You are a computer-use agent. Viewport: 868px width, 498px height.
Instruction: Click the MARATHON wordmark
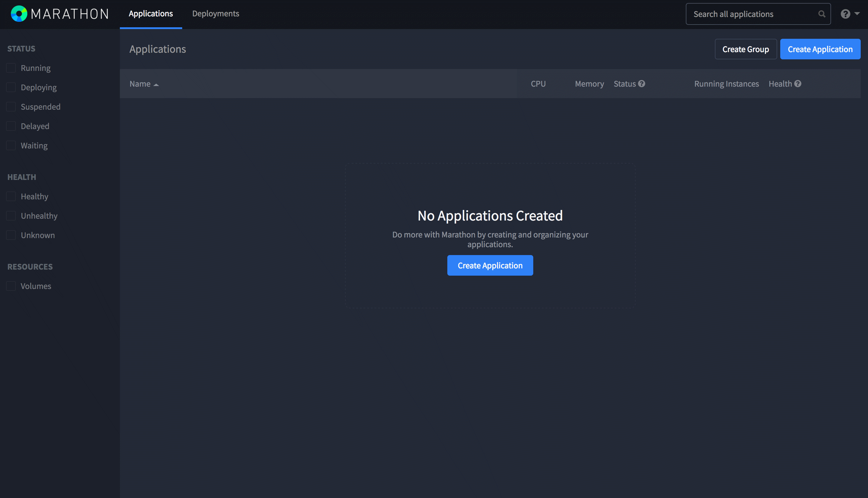70,14
